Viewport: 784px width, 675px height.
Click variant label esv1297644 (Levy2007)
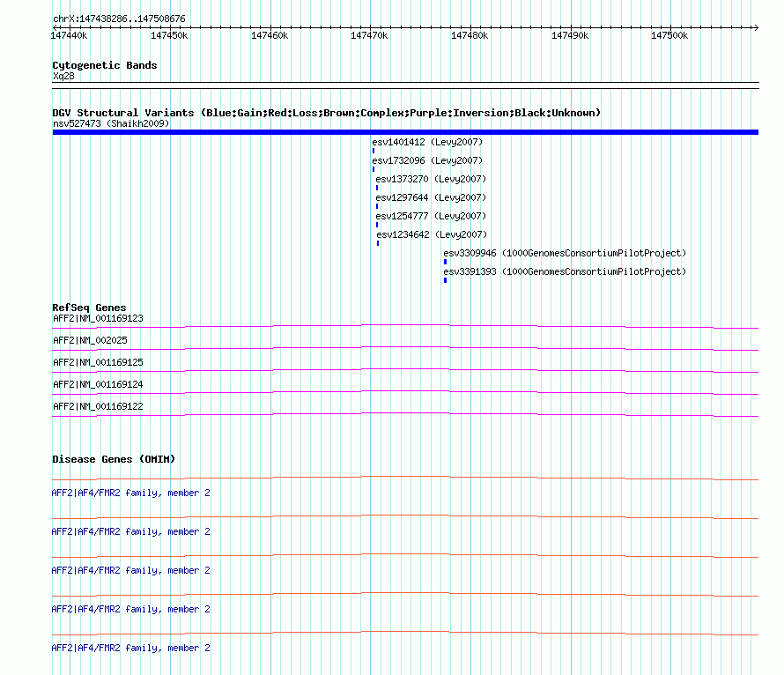pyautogui.click(x=431, y=197)
